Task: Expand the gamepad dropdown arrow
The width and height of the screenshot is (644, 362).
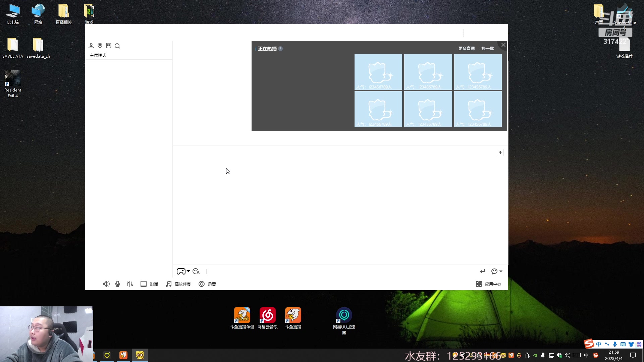Action: [189, 271]
